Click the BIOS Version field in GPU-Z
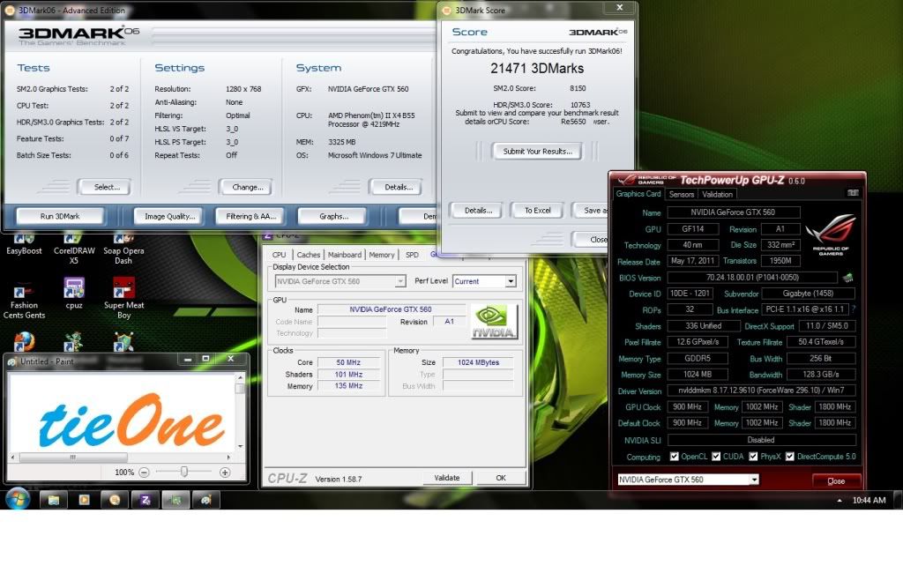Viewport: 903px width, 588px height. [752, 278]
